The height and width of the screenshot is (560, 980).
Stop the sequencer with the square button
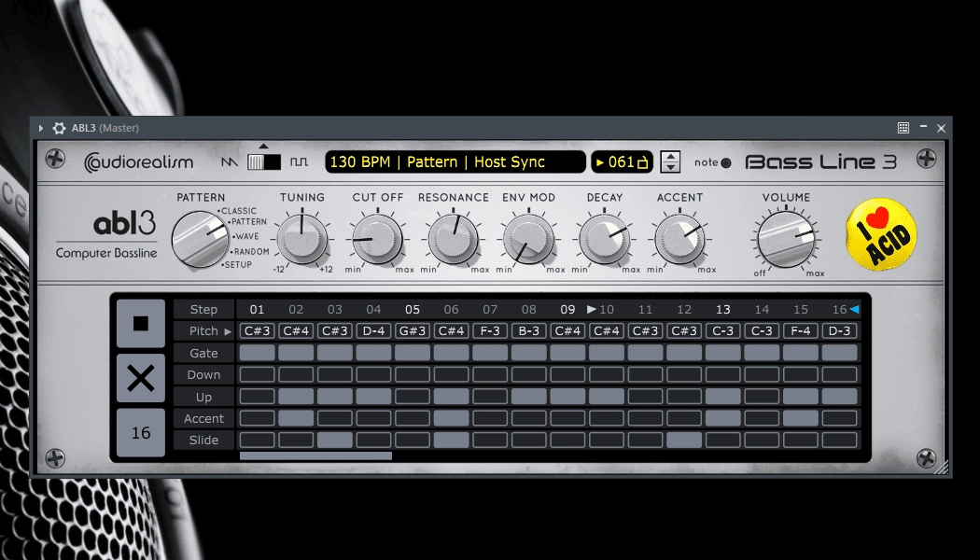(141, 323)
